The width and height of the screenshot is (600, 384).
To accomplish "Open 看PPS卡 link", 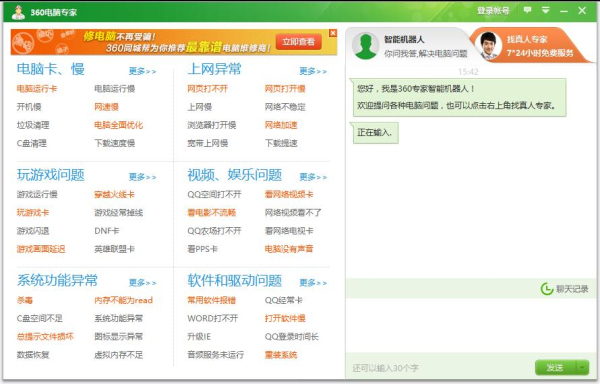I will click(x=202, y=249).
